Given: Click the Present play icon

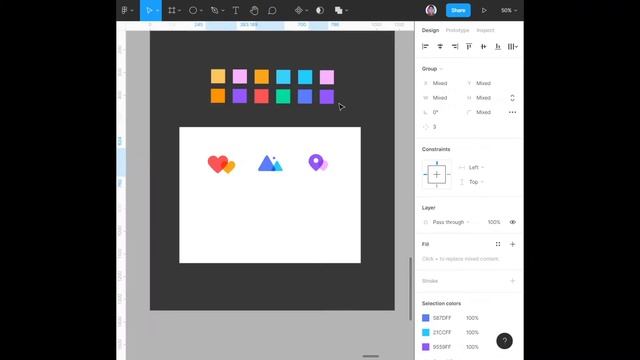Looking at the screenshot, I should pyautogui.click(x=484, y=11).
